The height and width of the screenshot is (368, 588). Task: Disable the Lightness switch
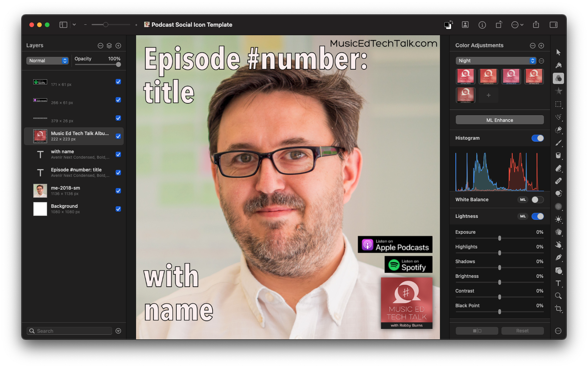538,216
